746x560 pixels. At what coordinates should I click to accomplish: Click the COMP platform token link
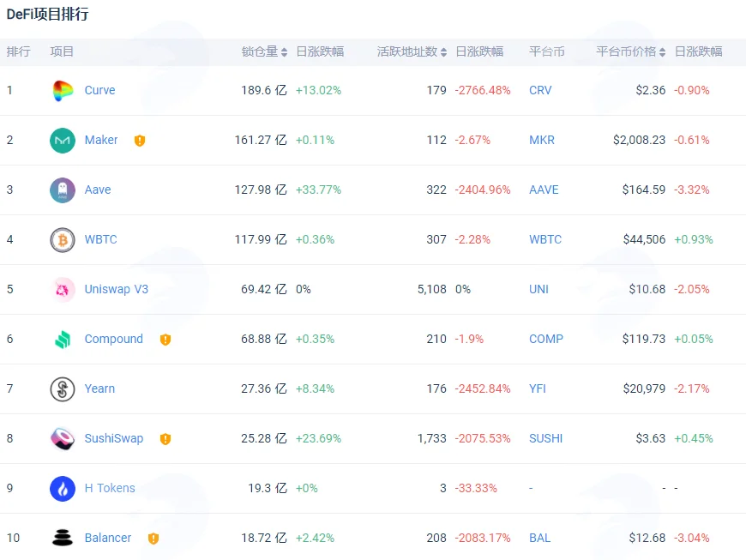(x=546, y=339)
